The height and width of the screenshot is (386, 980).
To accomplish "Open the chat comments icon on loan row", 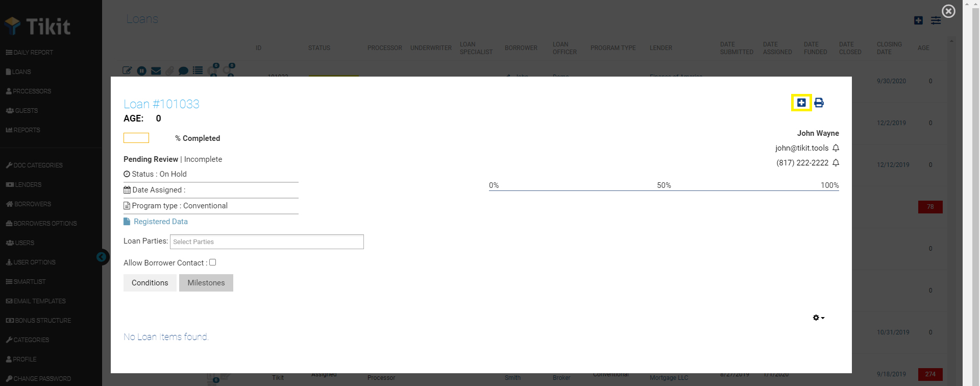I will 184,70.
